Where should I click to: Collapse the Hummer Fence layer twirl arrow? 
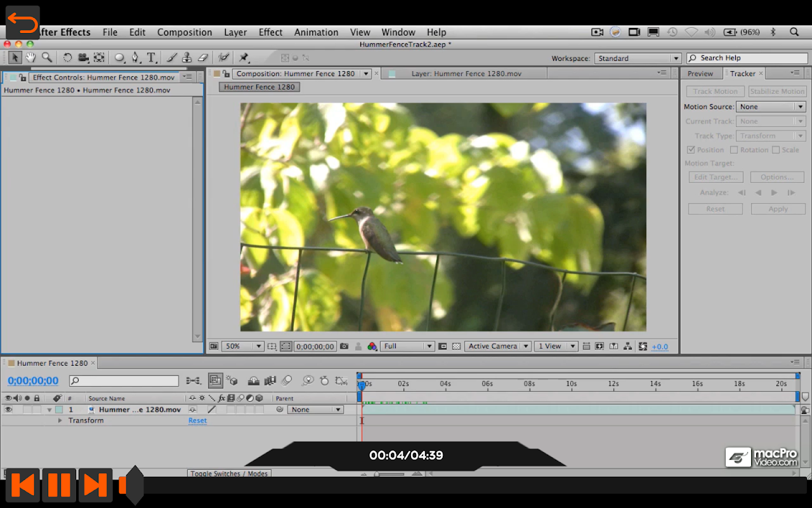pyautogui.click(x=49, y=410)
